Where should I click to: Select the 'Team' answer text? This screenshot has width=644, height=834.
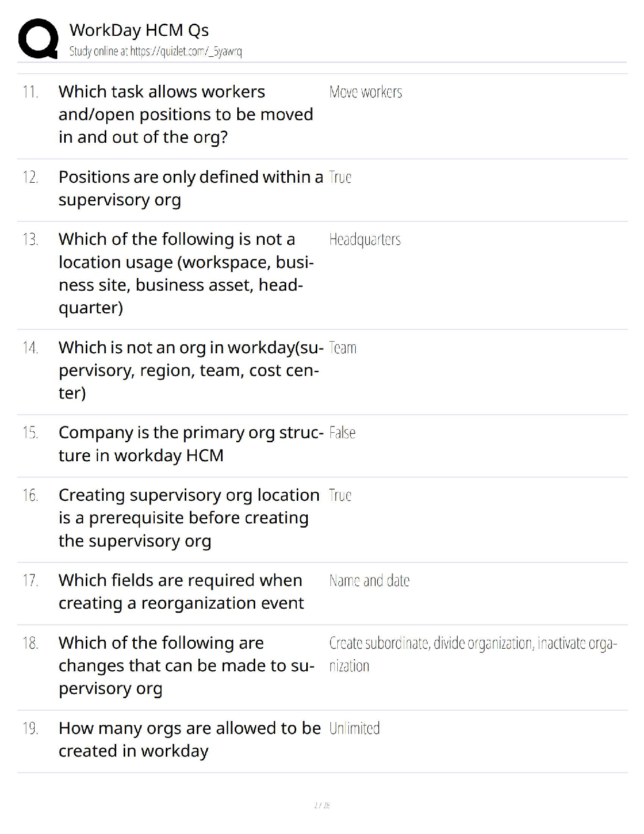(343, 348)
